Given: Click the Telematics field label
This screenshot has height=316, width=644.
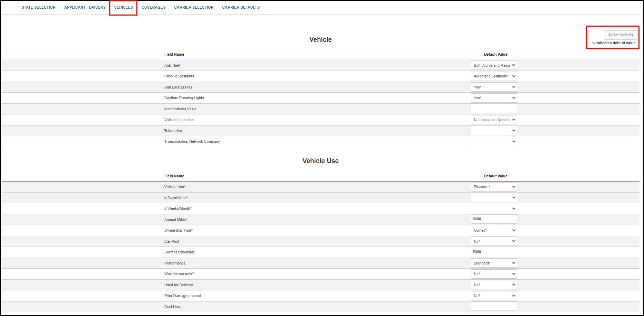Looking at the screenshot, I should click(173, 131).
